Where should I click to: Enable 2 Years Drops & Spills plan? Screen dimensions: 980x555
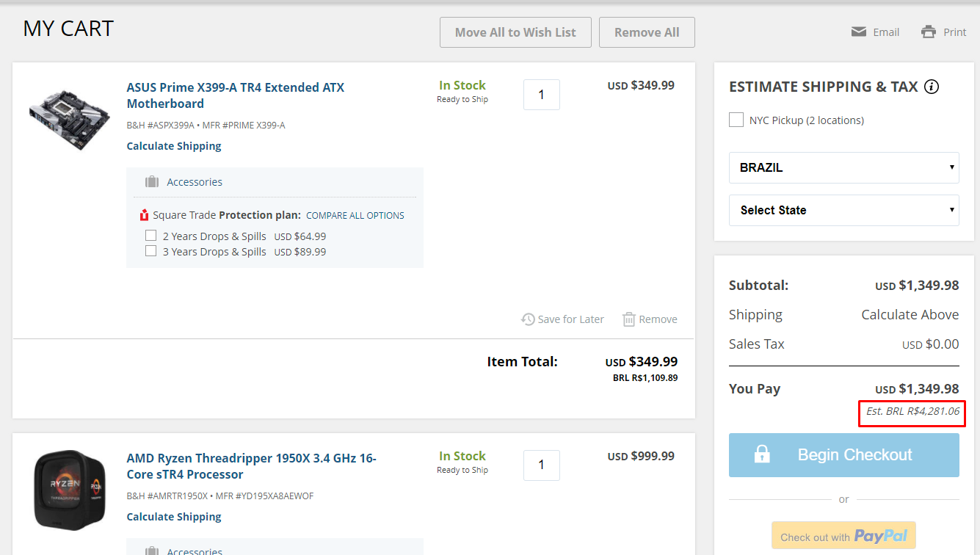pos(150,236)
